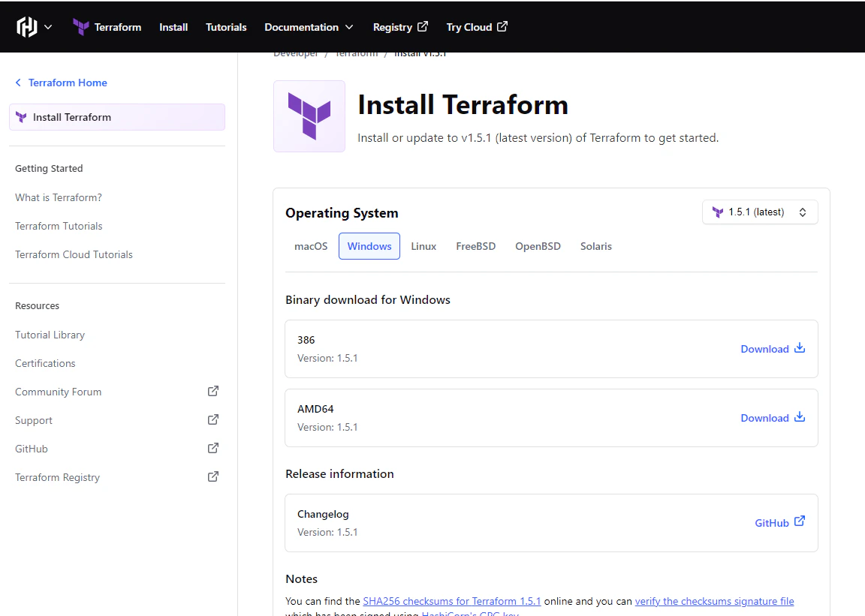
Task: Select Install Terraform sidebar item
Action: (x=117, y=117)
